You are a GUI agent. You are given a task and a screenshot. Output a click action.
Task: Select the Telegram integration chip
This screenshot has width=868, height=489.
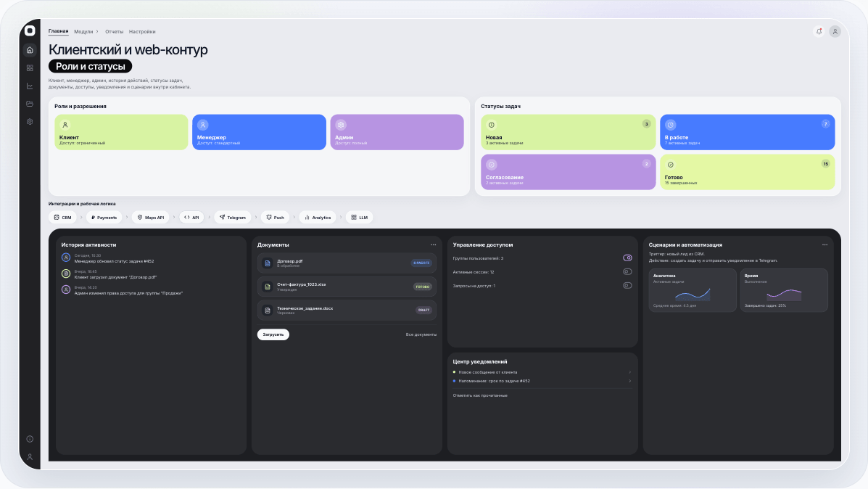pos(233,217)
